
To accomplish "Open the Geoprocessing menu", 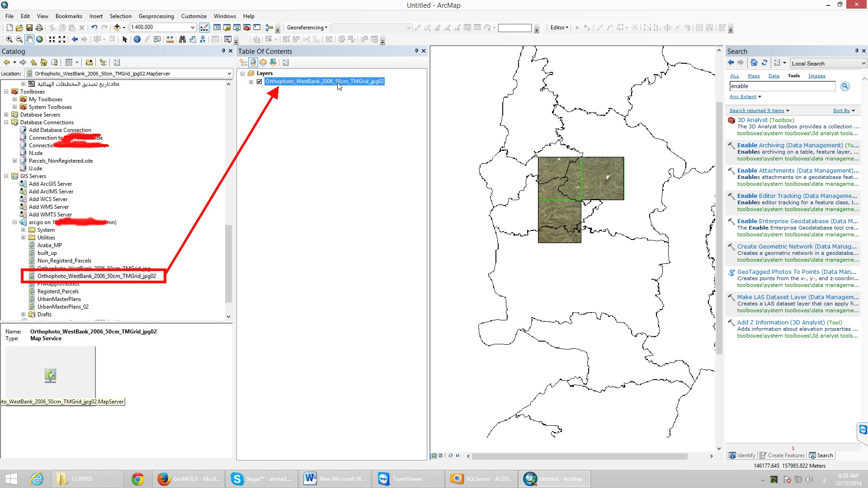I will [156, 16].
